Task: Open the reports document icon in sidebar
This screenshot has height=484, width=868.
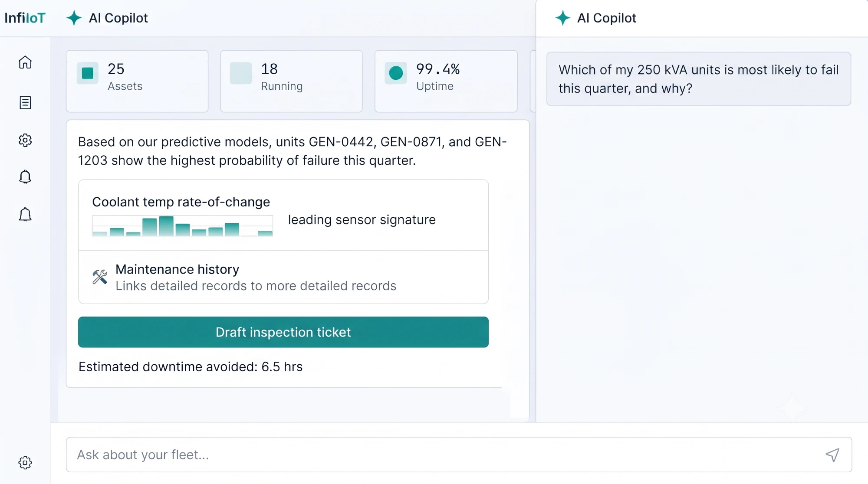Action: [x=25, y=103]
